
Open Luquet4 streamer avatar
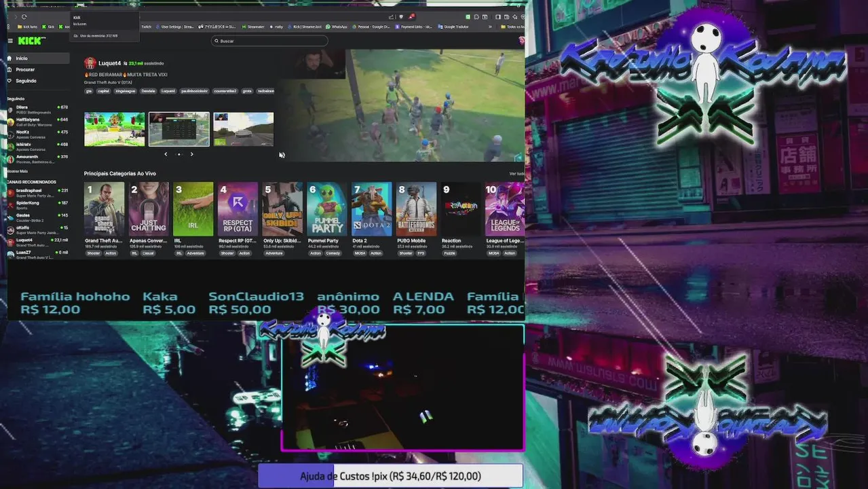[x=90, y=63]
